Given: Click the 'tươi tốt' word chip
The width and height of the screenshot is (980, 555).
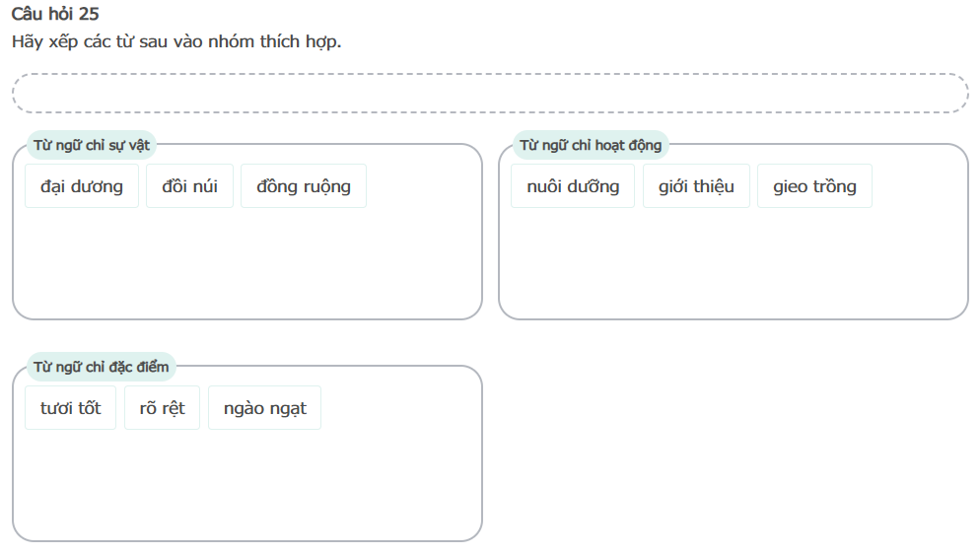Looking at the screenshot, I should click(x=71, y=408).
